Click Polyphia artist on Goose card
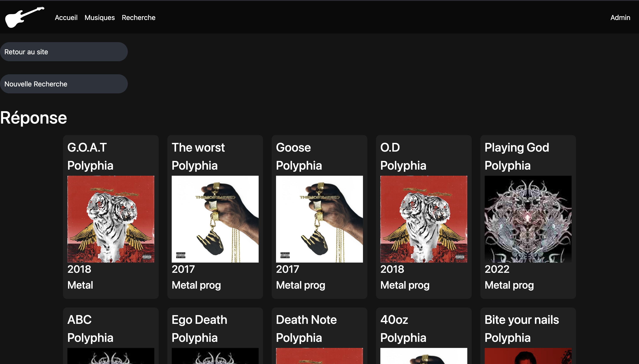 (299, 166)
